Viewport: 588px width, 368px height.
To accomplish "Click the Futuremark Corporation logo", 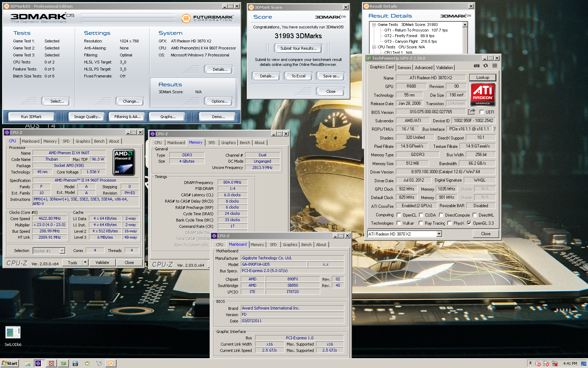I will tap(208, 18).
